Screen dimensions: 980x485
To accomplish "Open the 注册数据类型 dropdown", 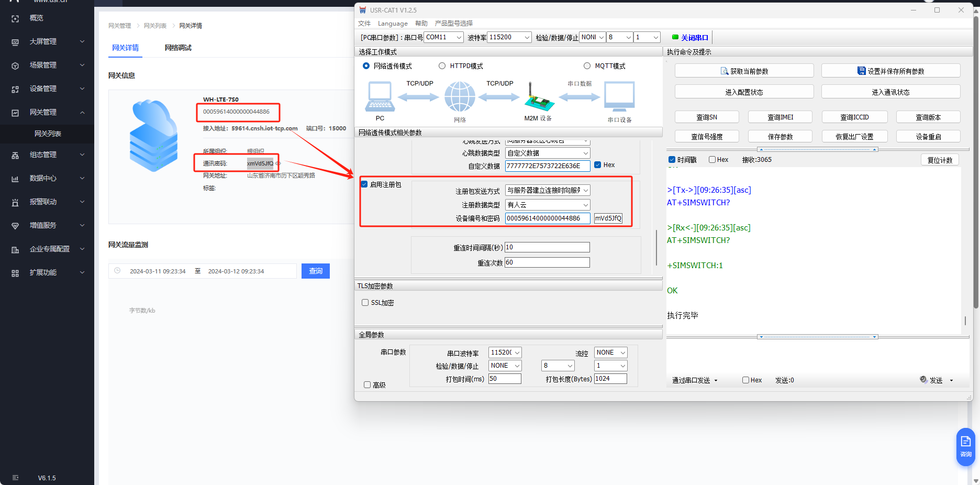I will tap(585, 205).
